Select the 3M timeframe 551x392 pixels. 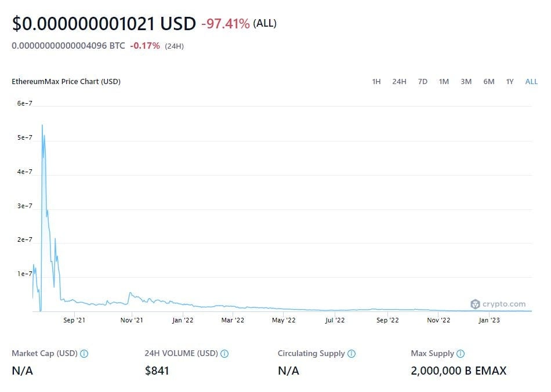point(466,82)
